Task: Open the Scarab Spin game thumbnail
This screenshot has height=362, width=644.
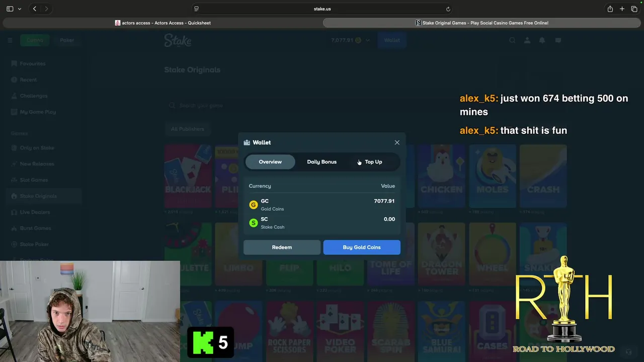Action: tap(391, 332)
